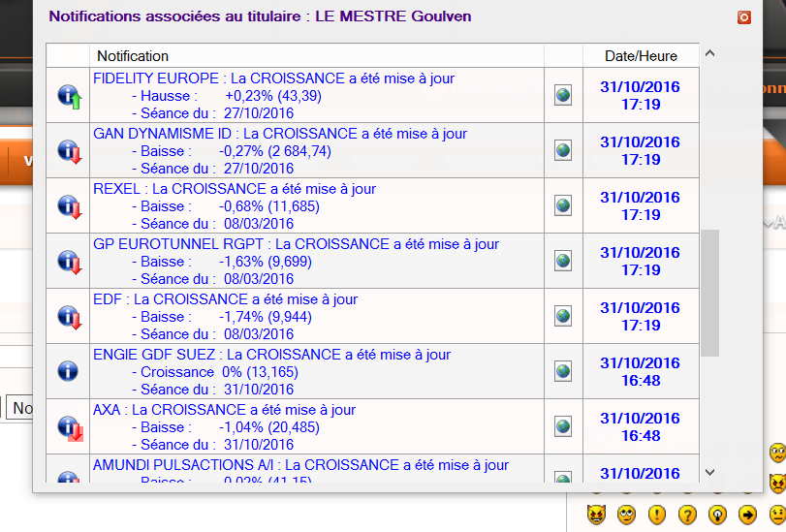Select the light bulb idea smiley

717,514
